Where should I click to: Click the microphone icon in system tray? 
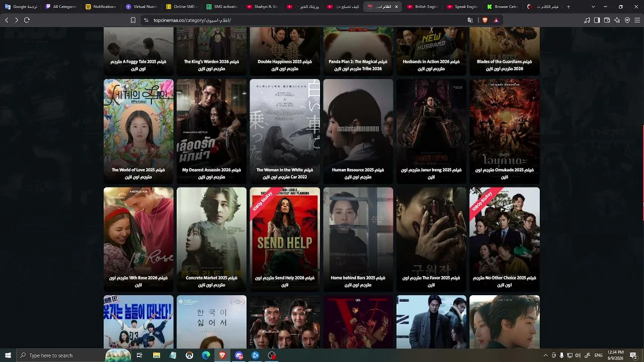coord(561,355)
